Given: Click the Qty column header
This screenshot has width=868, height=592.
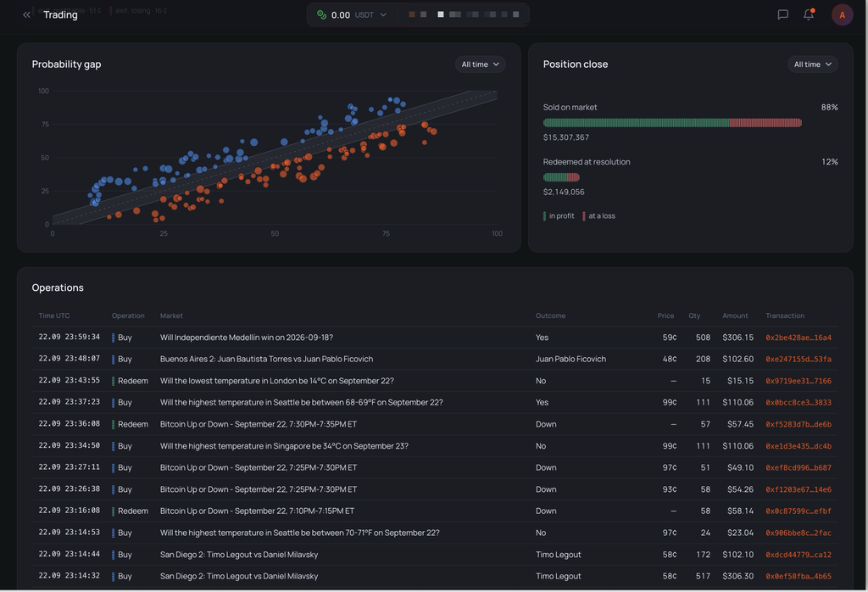Looking at the screenshot, I should (x=694, y=316).
